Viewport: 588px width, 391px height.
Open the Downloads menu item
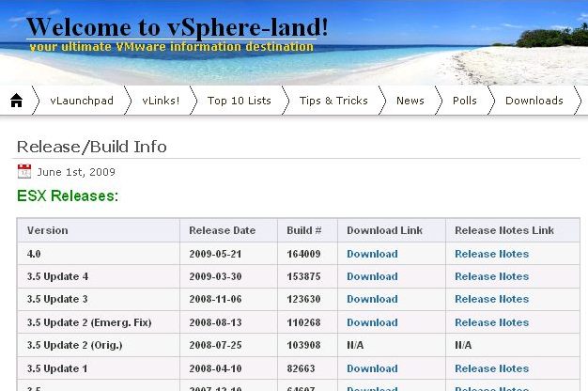(534, 101)
